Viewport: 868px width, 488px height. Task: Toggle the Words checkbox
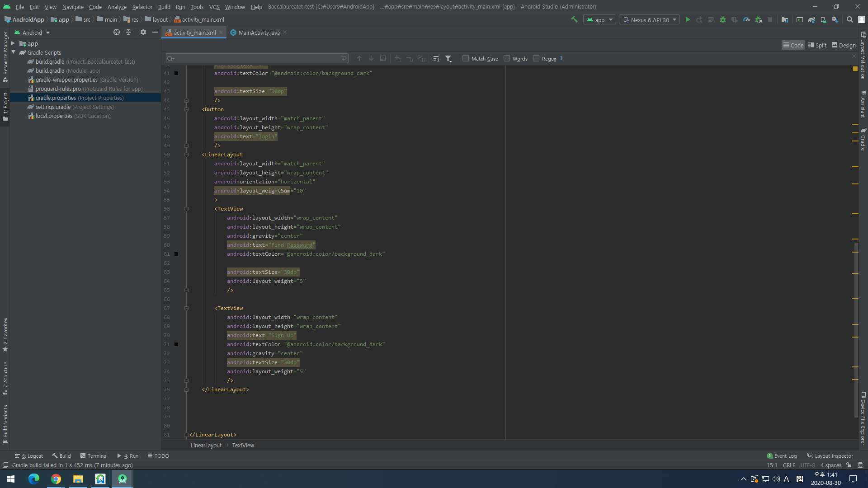(507, 59)
